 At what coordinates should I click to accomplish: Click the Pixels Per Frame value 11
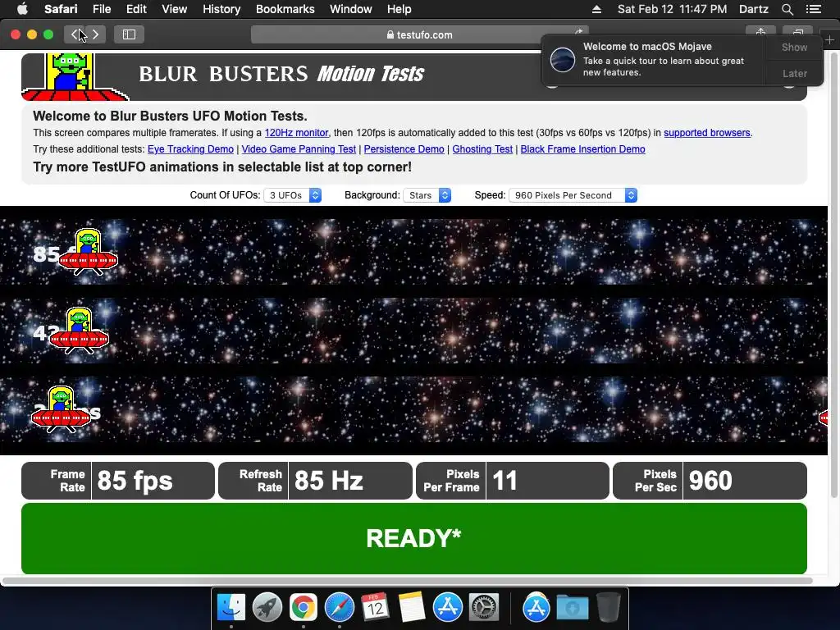point(504,481)
